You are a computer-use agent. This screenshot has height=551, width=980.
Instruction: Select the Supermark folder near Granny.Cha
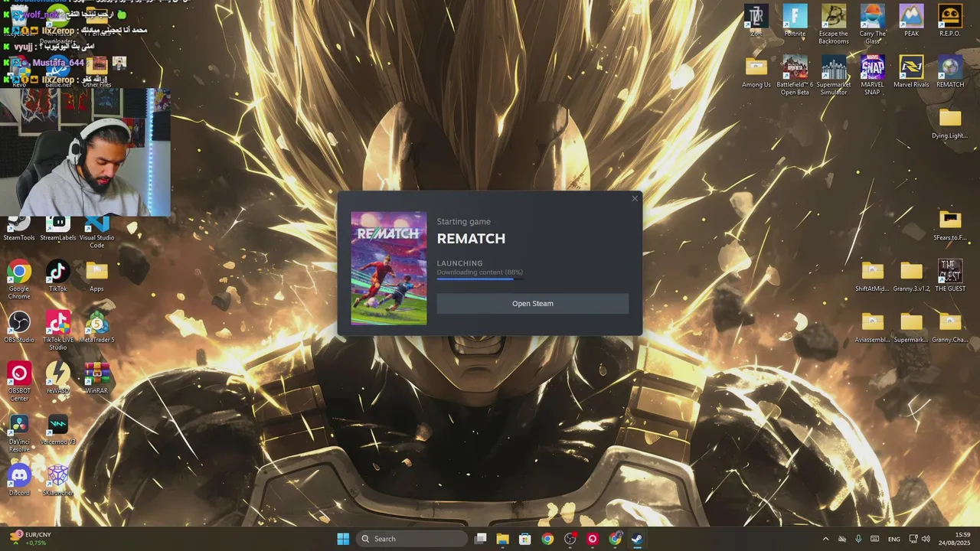[911, 328]
